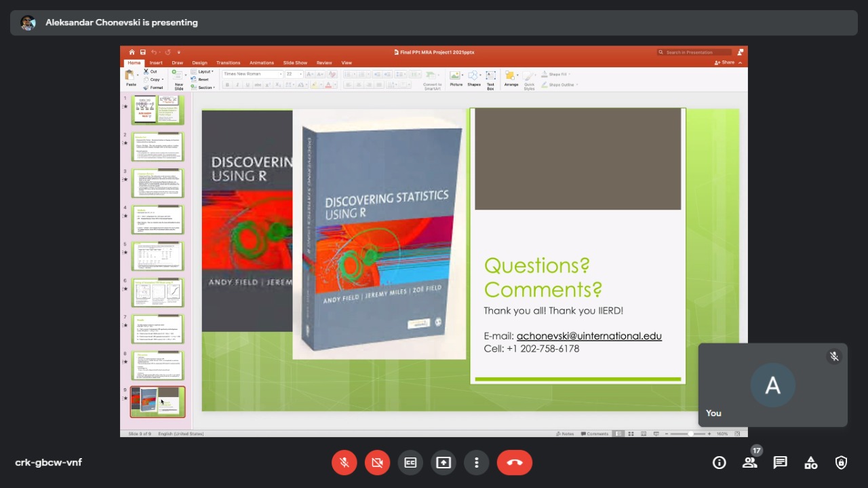Toggle Underline formatting in ribbon
This screenshot has height=488, width=868.
click(248, 85)
